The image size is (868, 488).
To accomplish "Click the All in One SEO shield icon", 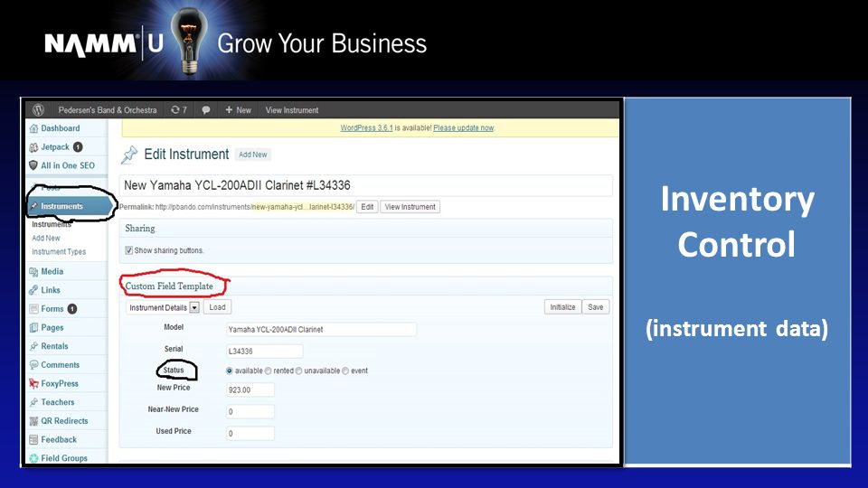I will (33, 165).
